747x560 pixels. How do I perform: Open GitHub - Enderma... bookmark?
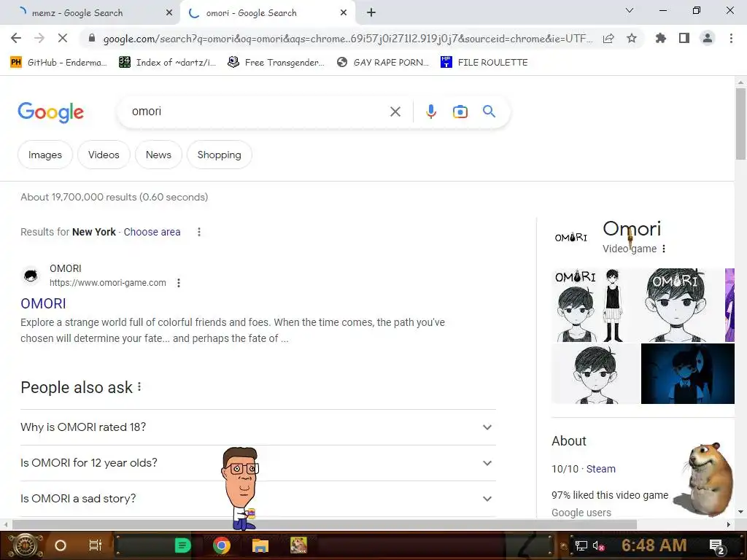pyautogui.click(x=59, y=63)
